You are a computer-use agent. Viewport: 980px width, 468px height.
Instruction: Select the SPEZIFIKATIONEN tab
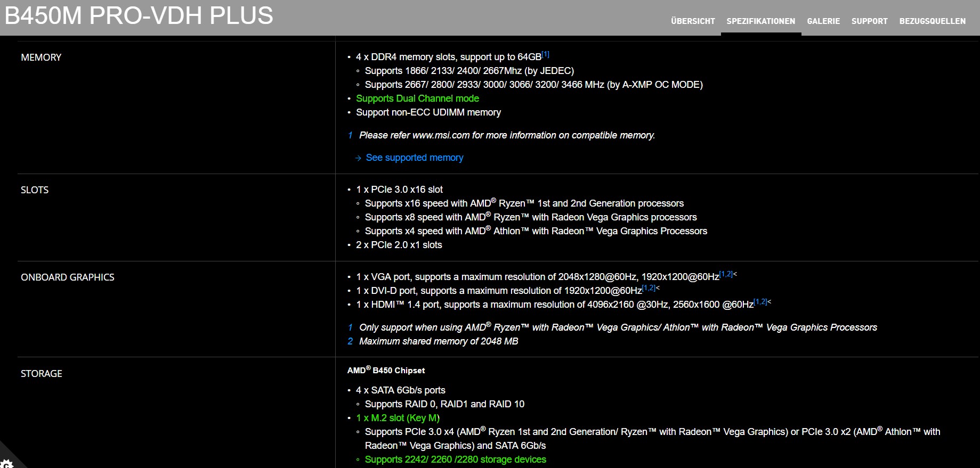pyautogui.click(x=761, y=21)
